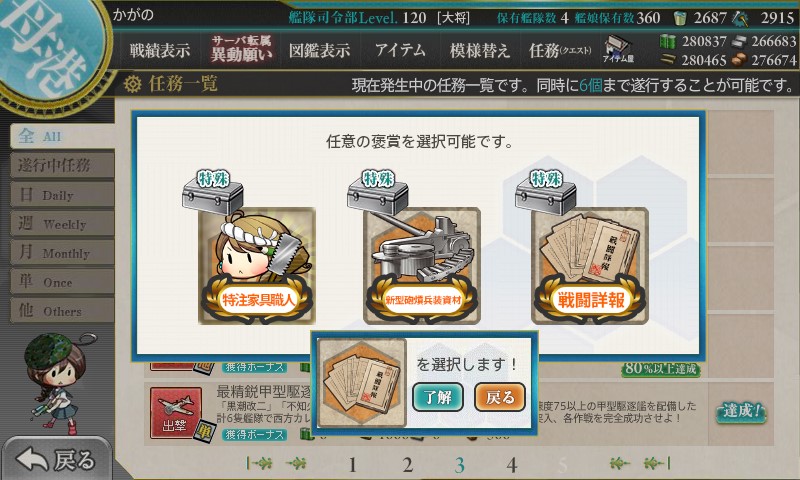Switch to the Monthly quests tab
800x480 pixels.
click(x=62, y=253)
